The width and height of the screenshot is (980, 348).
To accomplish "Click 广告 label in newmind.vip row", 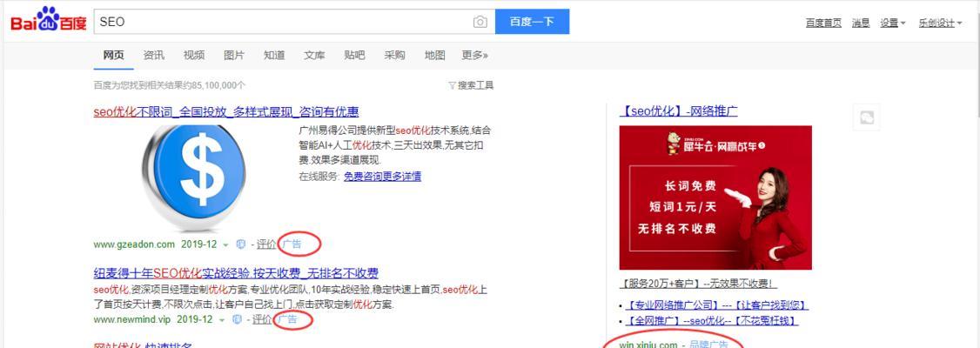I will click(x=287, y=319).
